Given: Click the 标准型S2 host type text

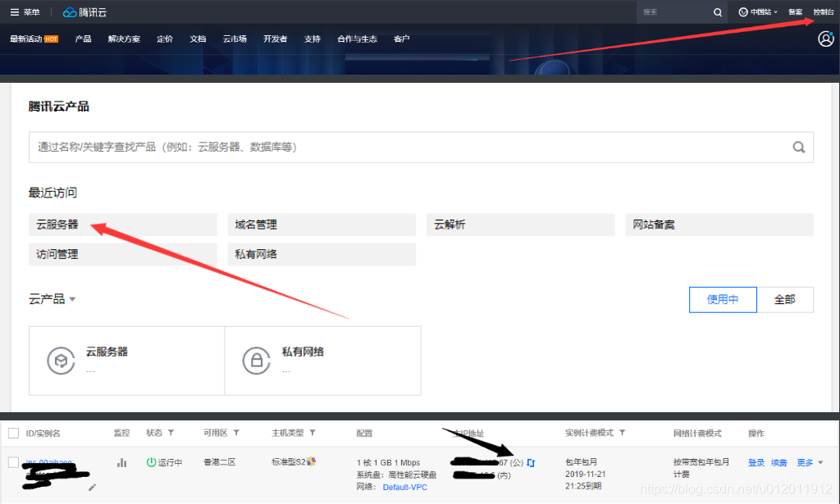Looking at the screenshot, I should tap(288, 461).
